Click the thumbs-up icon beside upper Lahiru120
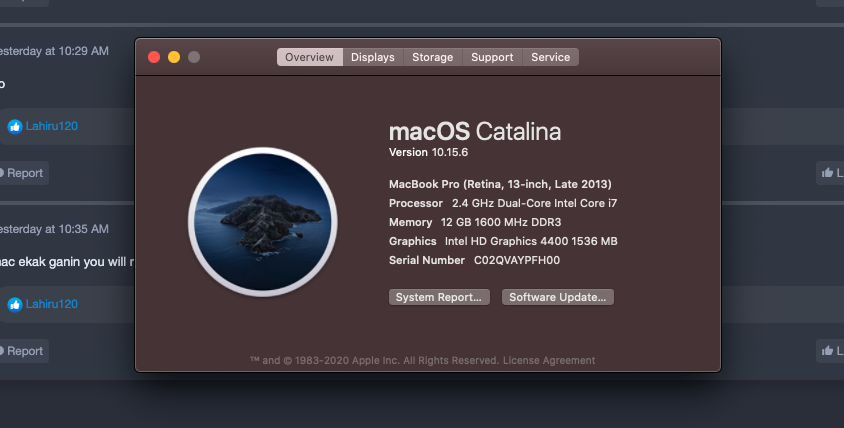 tap(15, 127)
